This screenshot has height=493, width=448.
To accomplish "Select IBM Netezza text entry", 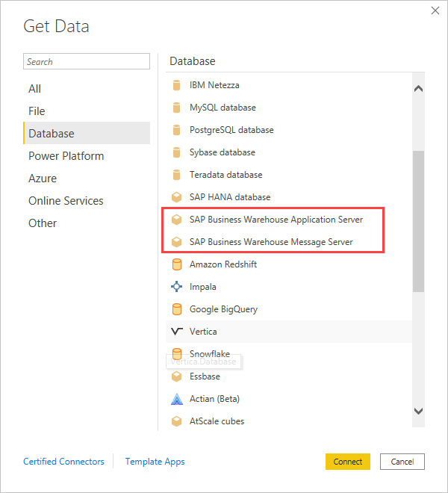I will point(214,85).
